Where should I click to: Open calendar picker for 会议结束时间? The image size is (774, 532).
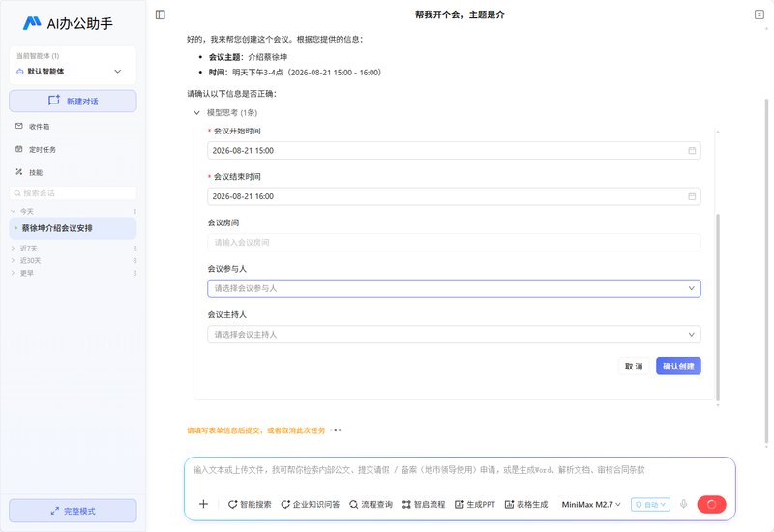tap(692, 196)
